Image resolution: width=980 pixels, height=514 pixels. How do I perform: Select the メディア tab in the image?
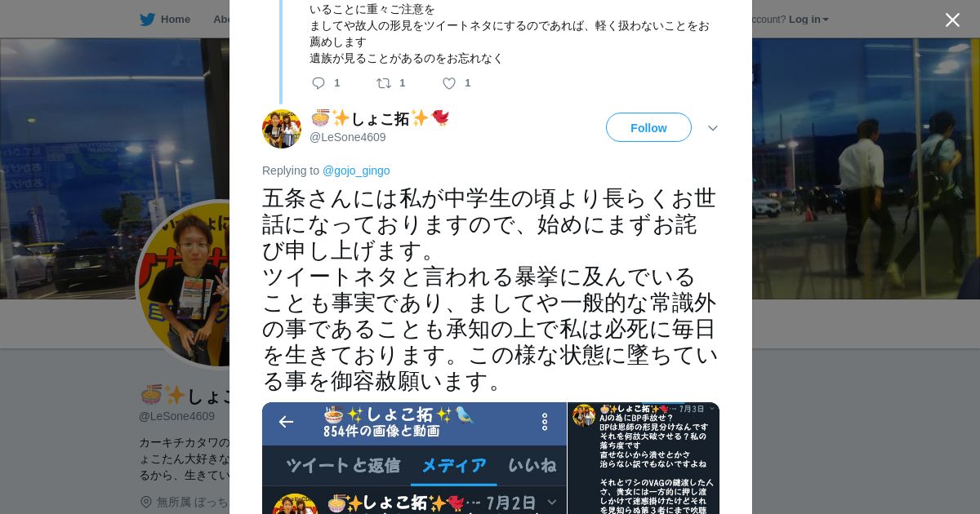click(453, 465)
